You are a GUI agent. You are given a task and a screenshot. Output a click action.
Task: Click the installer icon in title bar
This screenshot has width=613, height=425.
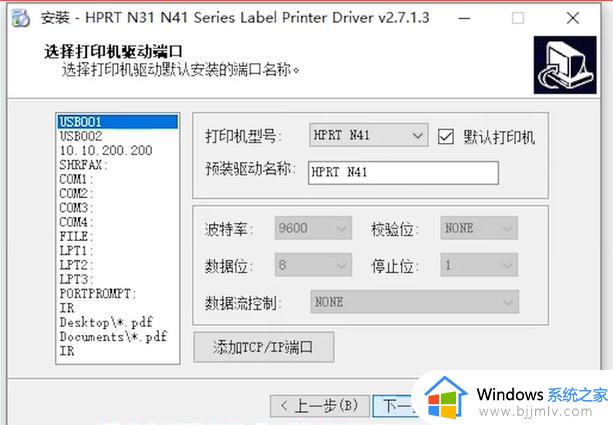[x=20, y=18]
